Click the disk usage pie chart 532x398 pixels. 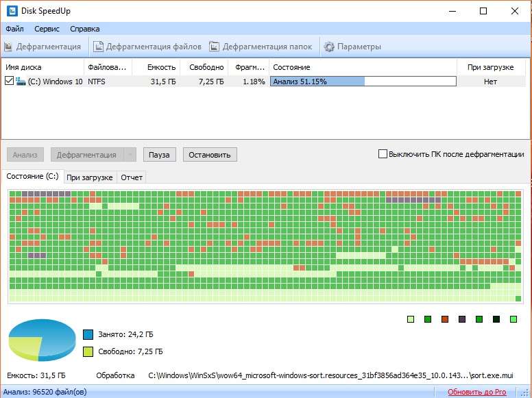[42, 339]
